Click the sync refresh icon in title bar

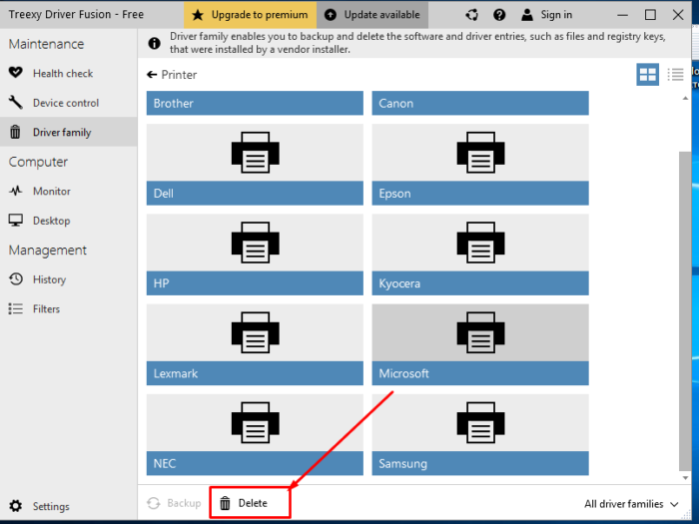472,15
